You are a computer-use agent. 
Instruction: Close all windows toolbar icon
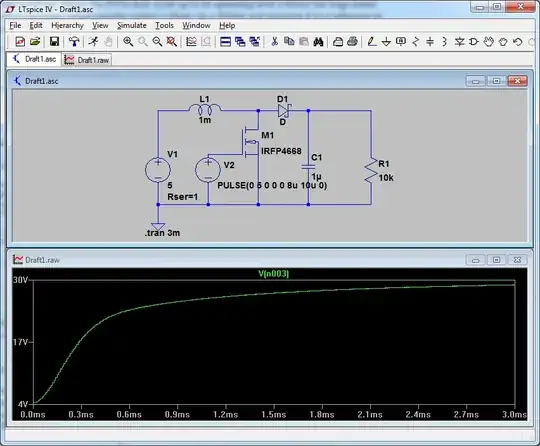click(x=255, y=42)
